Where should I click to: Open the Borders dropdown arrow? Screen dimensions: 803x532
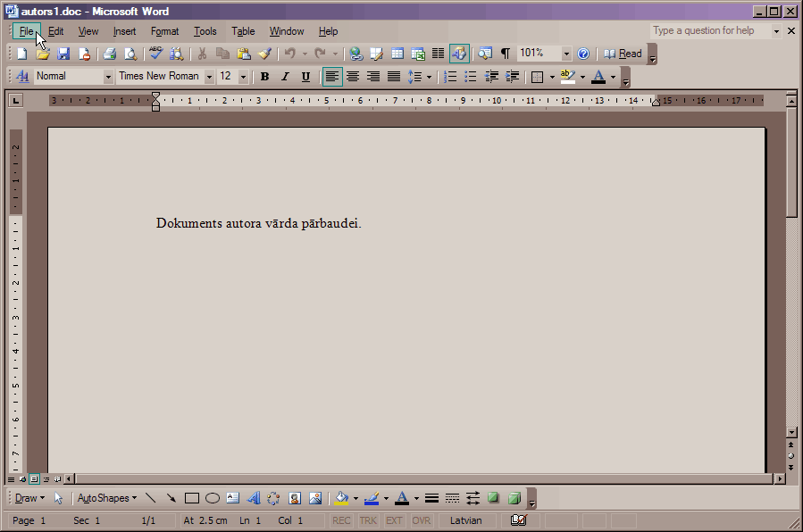[552, 77]
